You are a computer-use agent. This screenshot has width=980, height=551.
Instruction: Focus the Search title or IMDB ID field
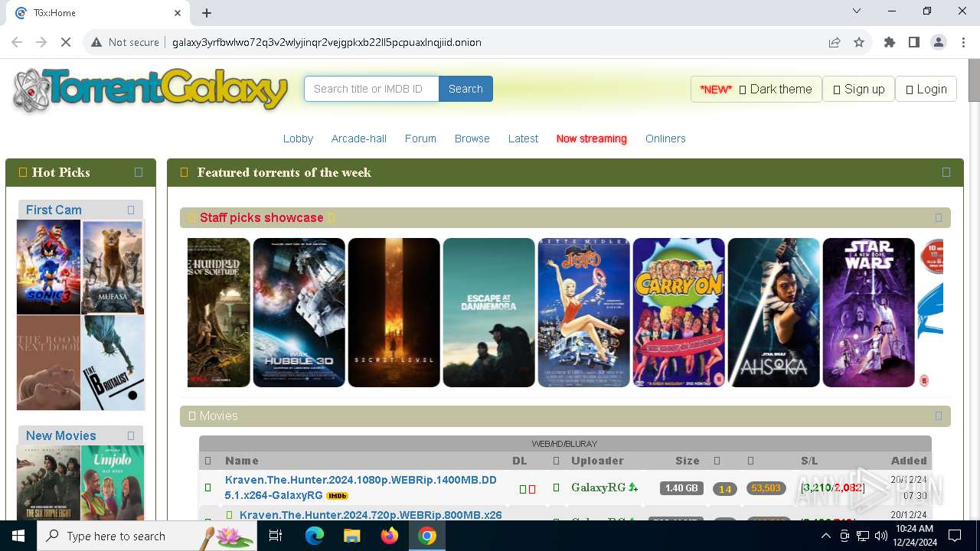point(371,89)
